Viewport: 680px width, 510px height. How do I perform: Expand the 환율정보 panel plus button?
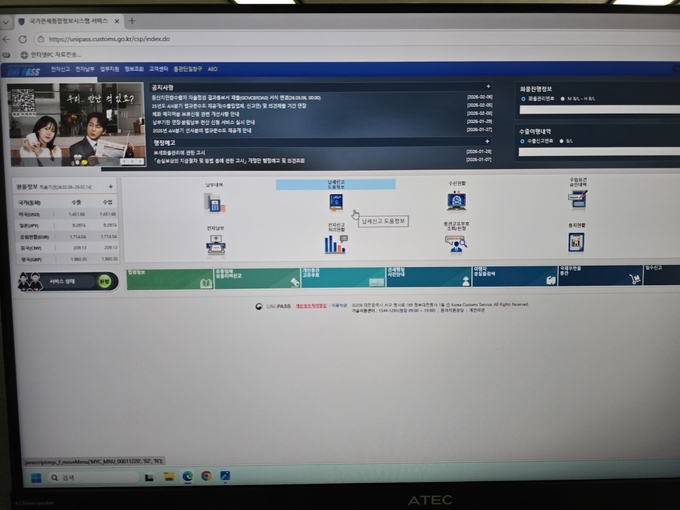(x=110, y=187)
